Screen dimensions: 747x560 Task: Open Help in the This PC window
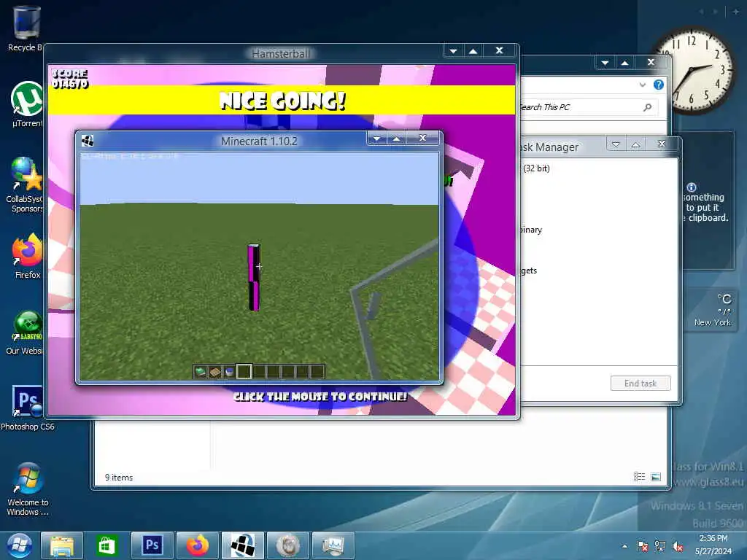[659, 85]
